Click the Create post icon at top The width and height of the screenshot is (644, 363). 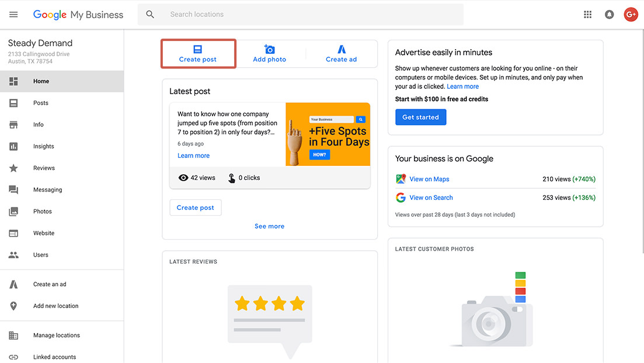pyautogui.click(x=197, y=49)
